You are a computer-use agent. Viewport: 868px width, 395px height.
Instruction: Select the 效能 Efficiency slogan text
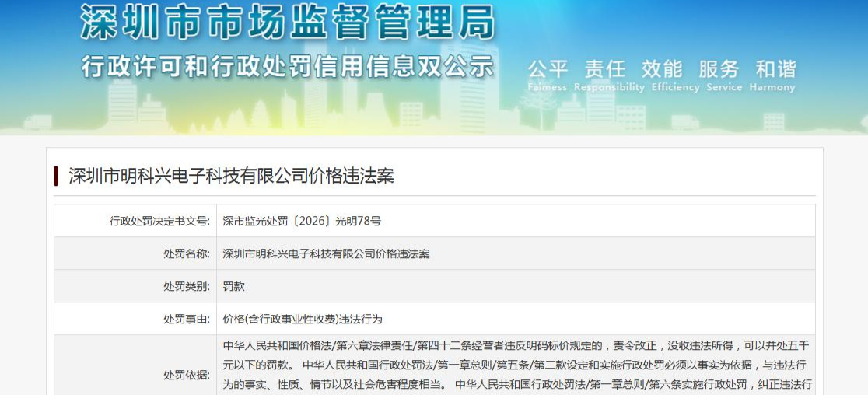tap(674, 75)
